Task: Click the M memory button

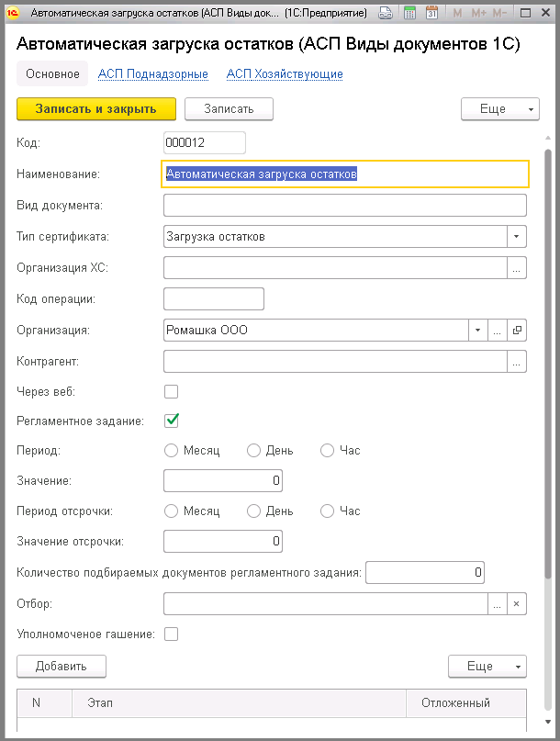Action: pyautogui.click(x=457, y=13)
